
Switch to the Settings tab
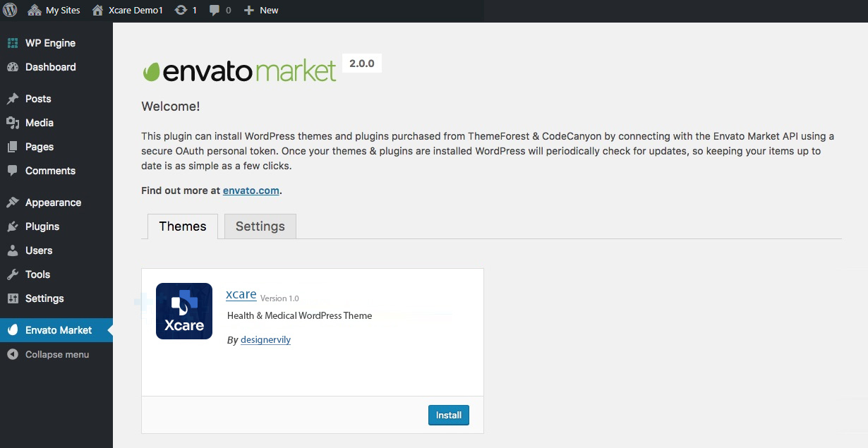pyautogui.click(x=260, y=226)
